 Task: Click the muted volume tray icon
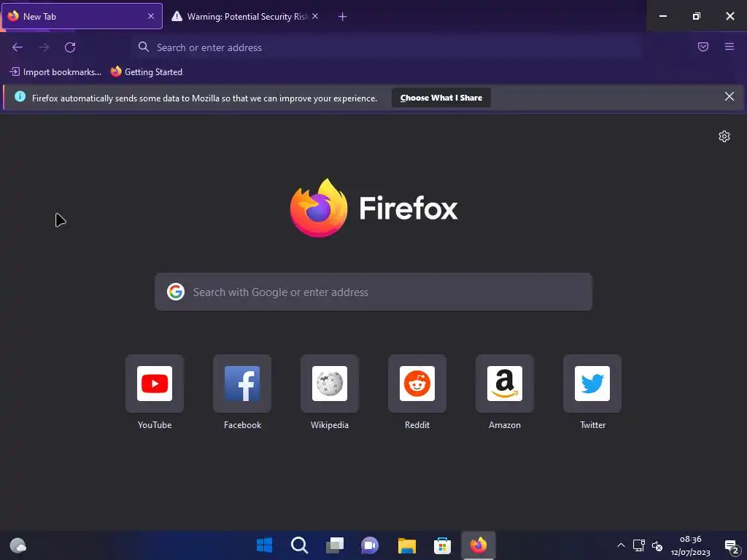click(x=657, y=545)
